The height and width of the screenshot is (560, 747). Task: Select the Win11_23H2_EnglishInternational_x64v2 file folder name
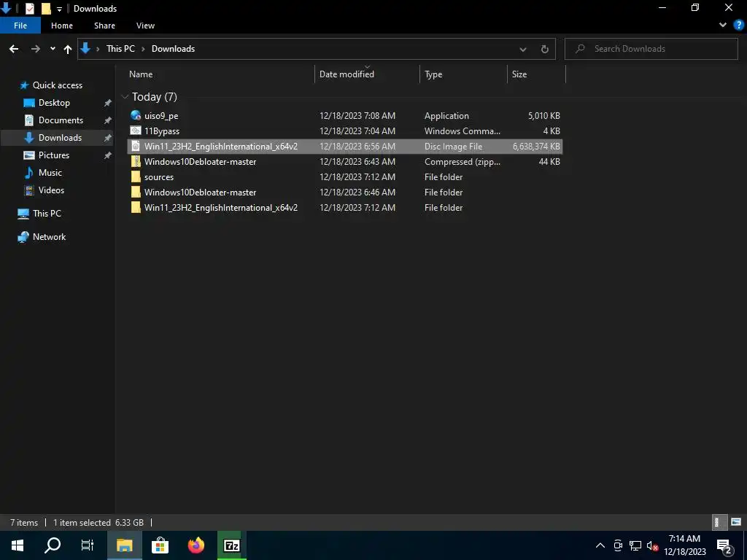click(x=220, y=208)
